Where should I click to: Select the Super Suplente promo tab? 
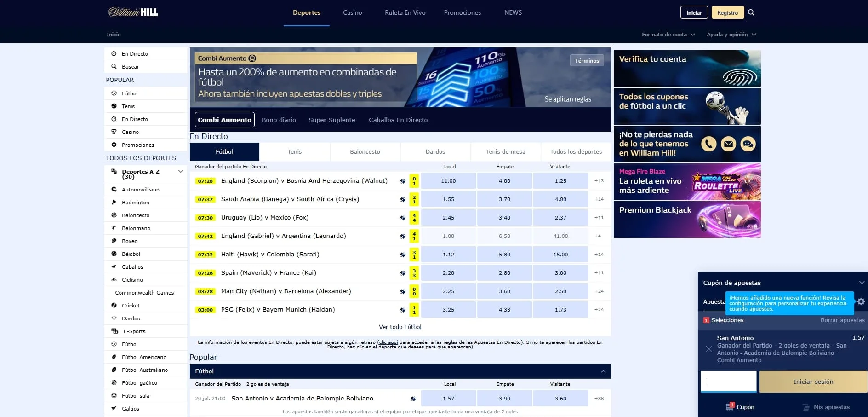332,120
